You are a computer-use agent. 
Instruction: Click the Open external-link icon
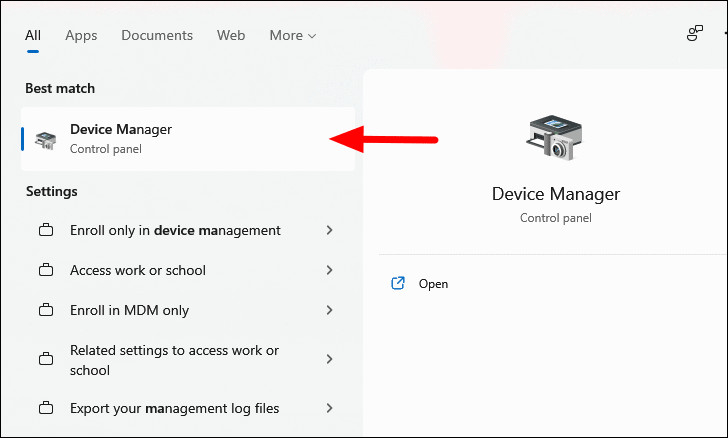click(x=398, y=283)
